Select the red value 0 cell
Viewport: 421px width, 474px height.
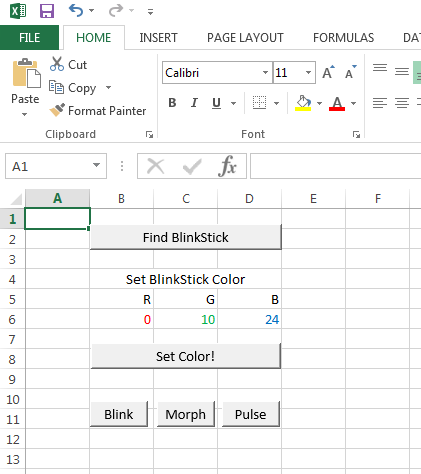[x=122, y=319]
